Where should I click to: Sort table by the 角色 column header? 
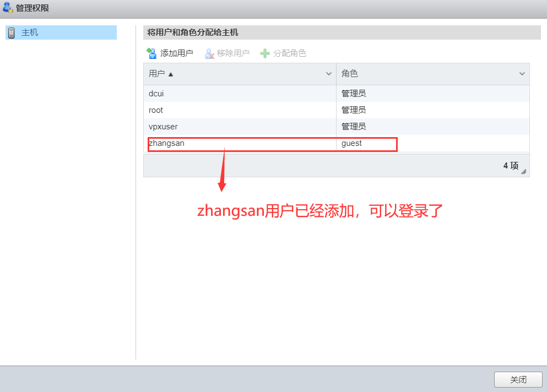433,74
